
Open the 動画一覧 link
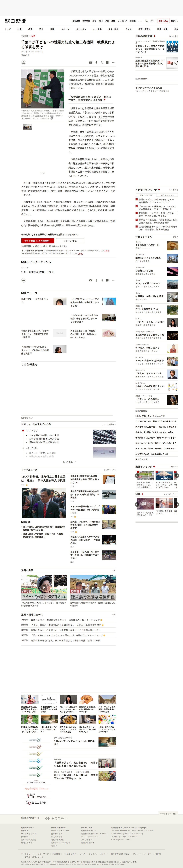[175, 467]
